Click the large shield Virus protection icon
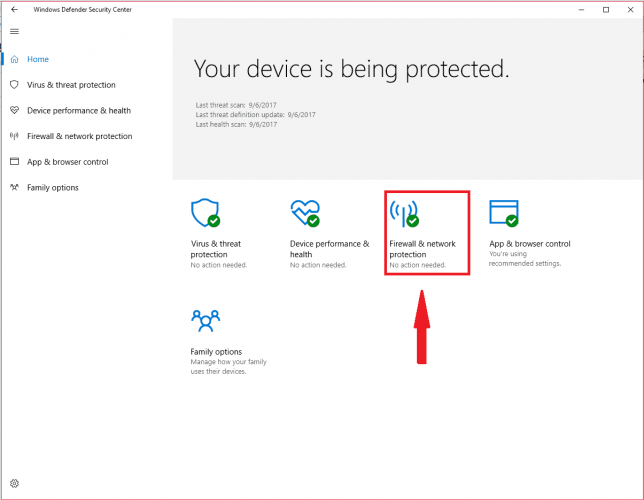Screen dimensions: 644x500 (x=205, y=213)
